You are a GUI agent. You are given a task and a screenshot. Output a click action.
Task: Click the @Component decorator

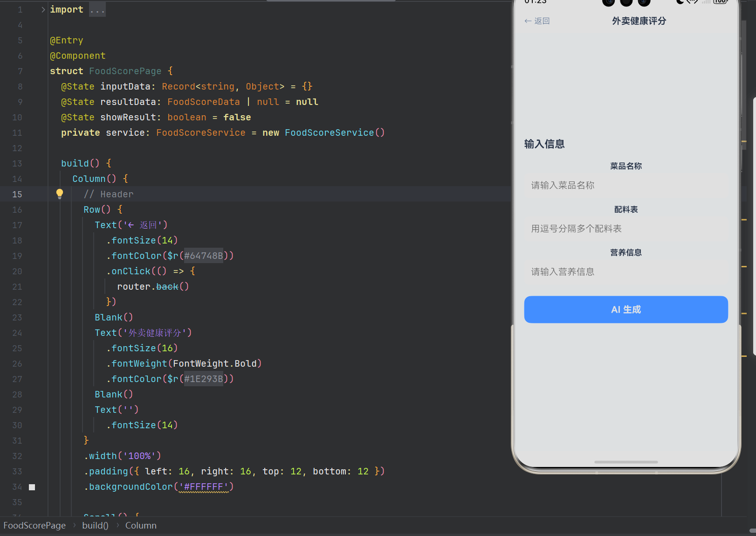coord(78,56)
